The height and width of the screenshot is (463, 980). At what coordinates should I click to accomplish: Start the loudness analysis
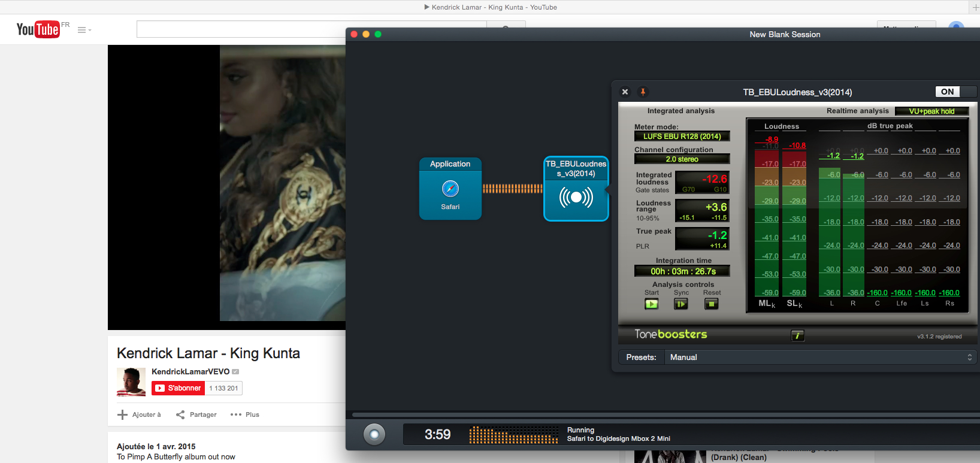(652, 304)
